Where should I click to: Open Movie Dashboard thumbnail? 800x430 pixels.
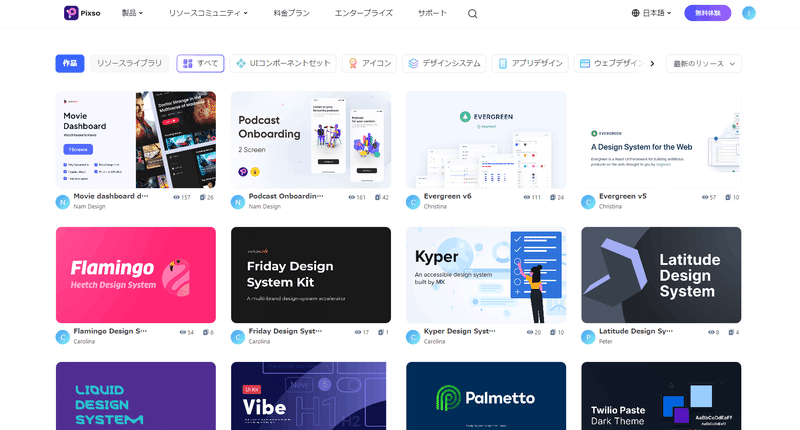(136, 140)
